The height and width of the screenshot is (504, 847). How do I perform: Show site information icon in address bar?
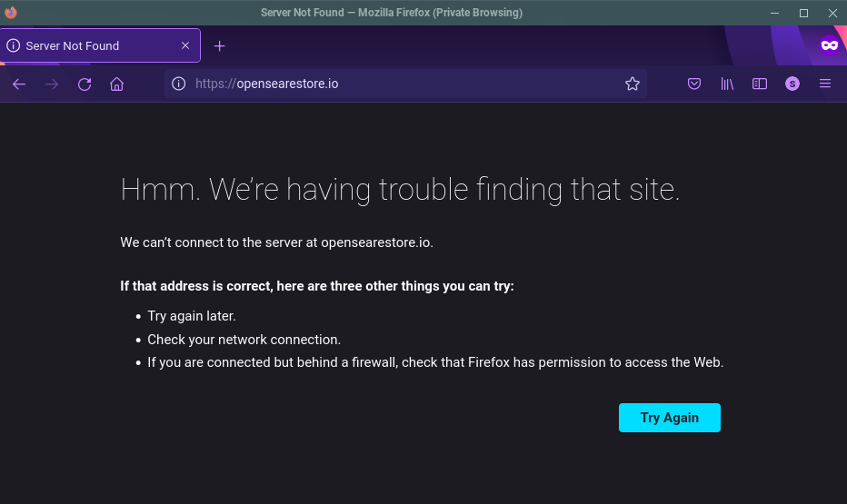pos(179,84)
